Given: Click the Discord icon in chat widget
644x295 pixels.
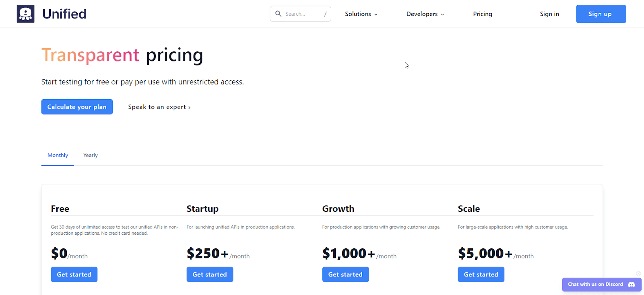Looking at the screenshot, I should [632, 285].
